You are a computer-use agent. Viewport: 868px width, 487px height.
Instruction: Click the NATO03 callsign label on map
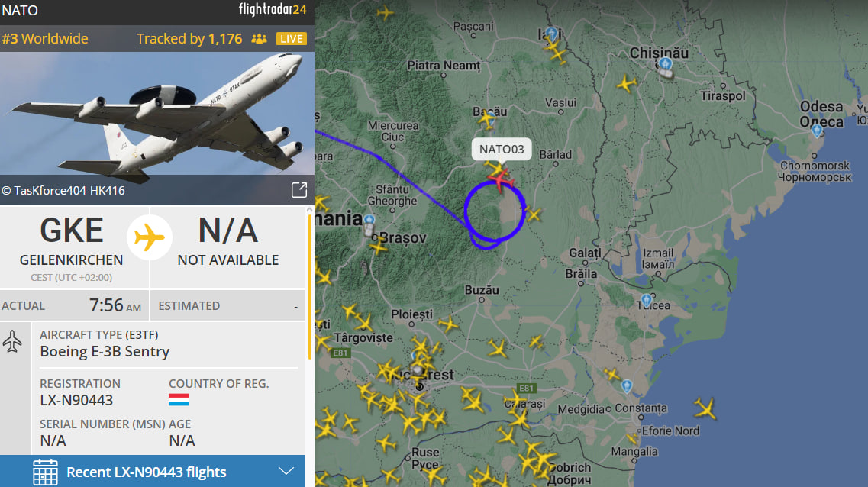[x=502, y=150]
